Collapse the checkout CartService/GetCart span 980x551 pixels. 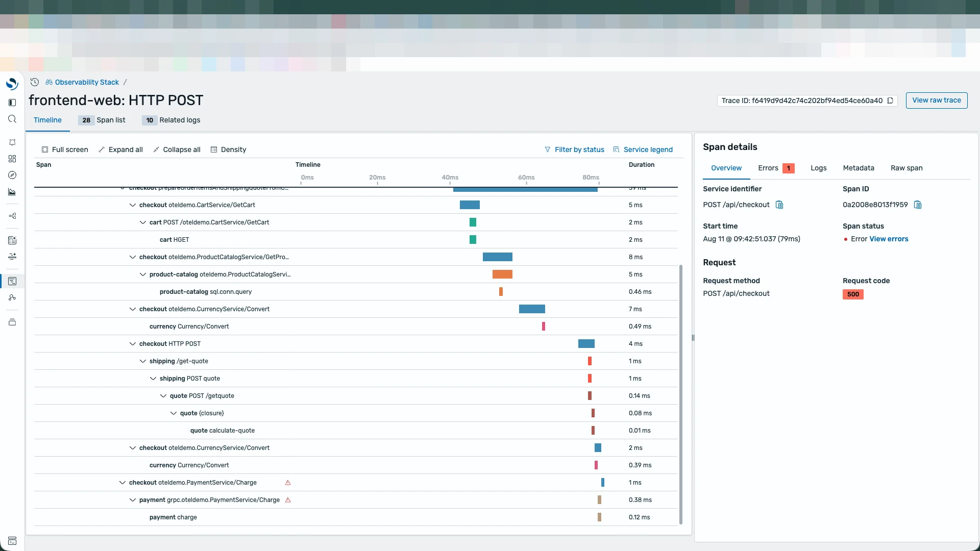(x=133, y=205)
